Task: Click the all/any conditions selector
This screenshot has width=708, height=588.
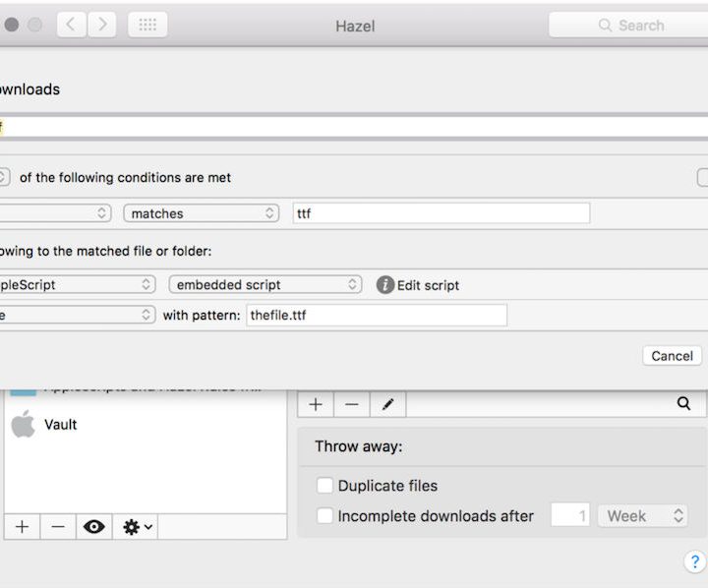Action: [4, 177]
